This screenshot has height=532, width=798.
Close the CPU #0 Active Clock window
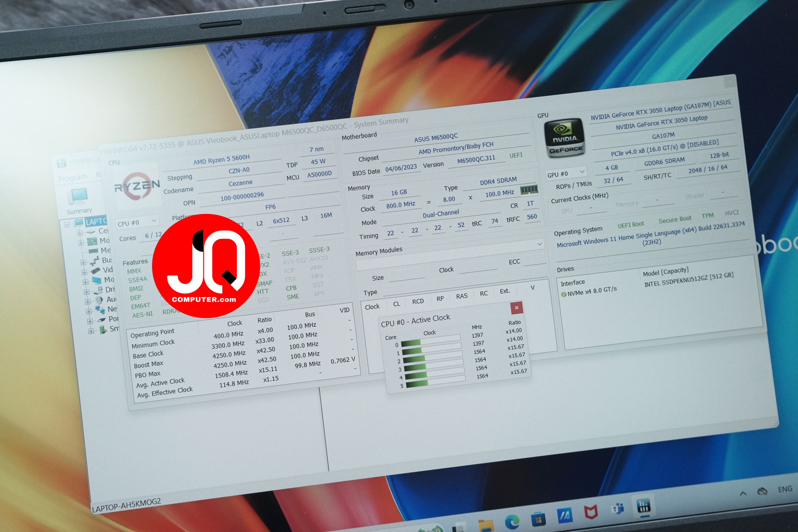pyautogui.click(x=516, y=308)
